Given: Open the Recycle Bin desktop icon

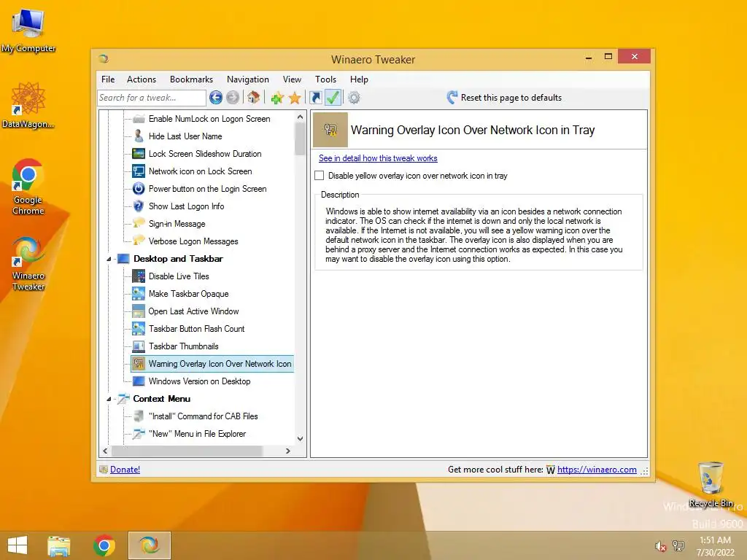Looking at the screenshot, I should coord(711,484).
